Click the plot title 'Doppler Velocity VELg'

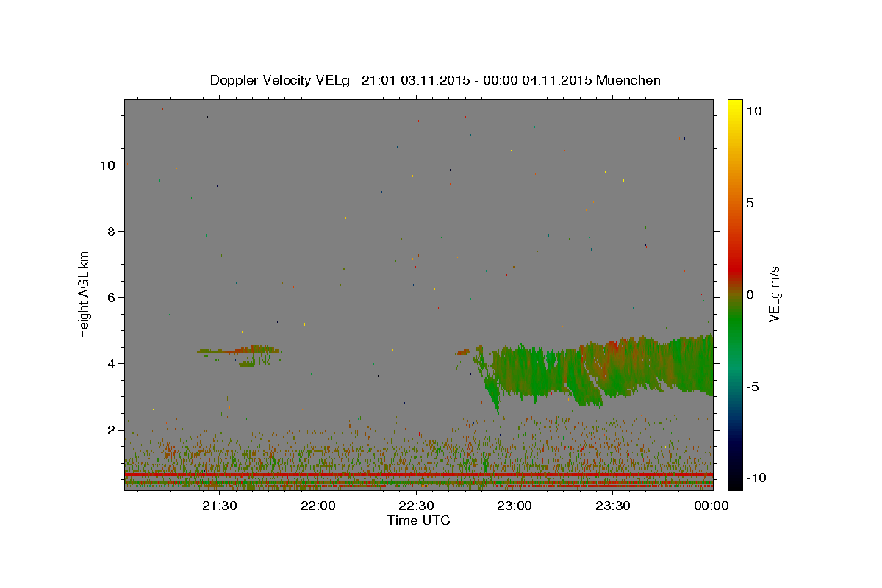(x=282, y=80)
